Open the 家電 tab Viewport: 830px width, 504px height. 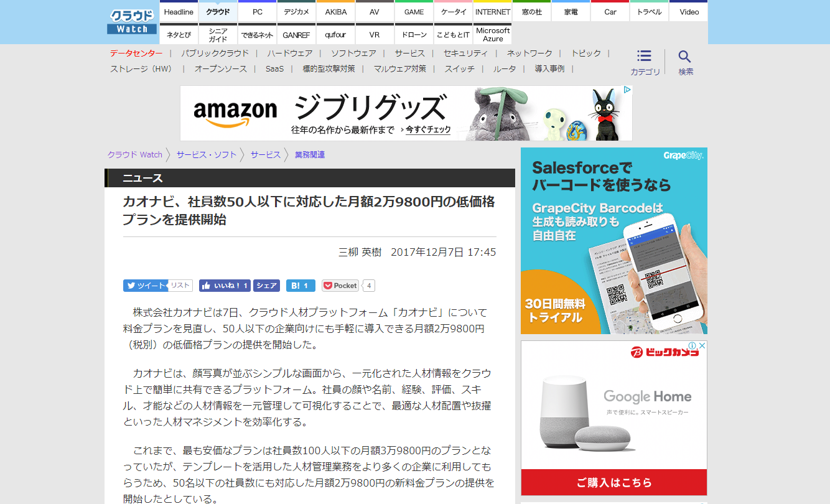point(571,12)
